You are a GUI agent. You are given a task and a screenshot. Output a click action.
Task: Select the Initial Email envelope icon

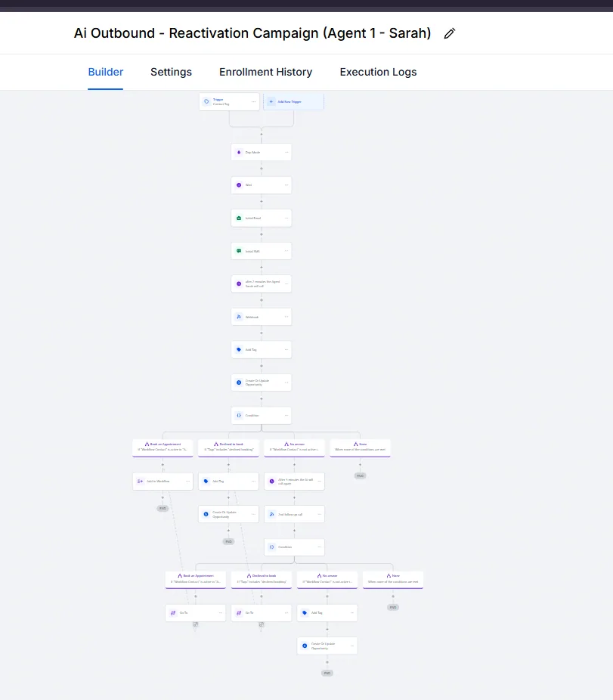(239, 218)
